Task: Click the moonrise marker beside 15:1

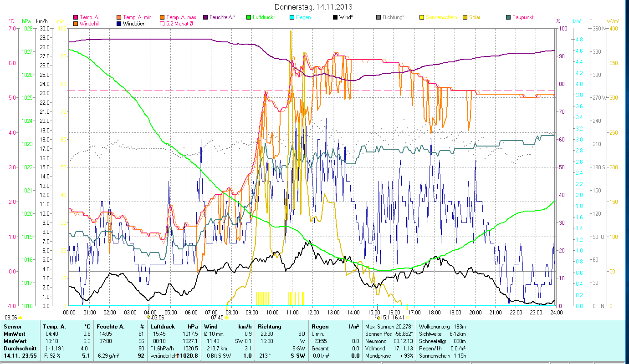Action: (378, 317)
